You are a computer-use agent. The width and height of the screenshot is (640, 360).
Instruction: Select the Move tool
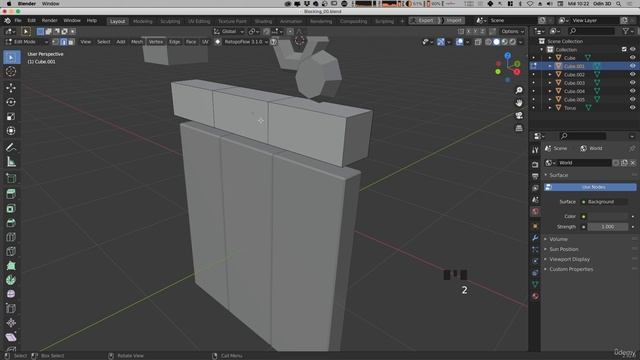(11, 88)
